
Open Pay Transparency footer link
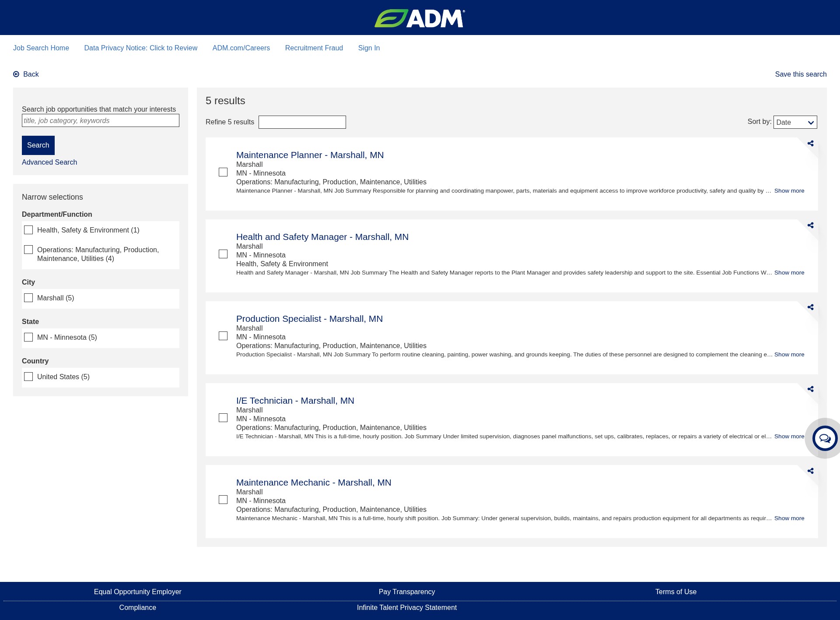click(x=407, y=592)
